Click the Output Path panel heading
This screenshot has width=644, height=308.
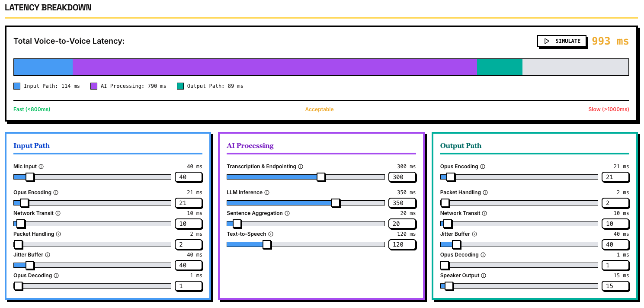[x=461, y=146]
